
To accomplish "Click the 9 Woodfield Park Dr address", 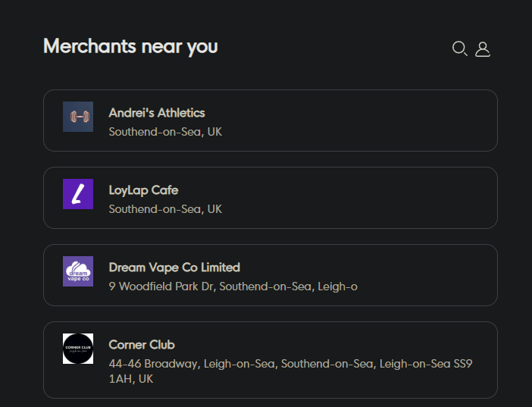I will 233,286.
